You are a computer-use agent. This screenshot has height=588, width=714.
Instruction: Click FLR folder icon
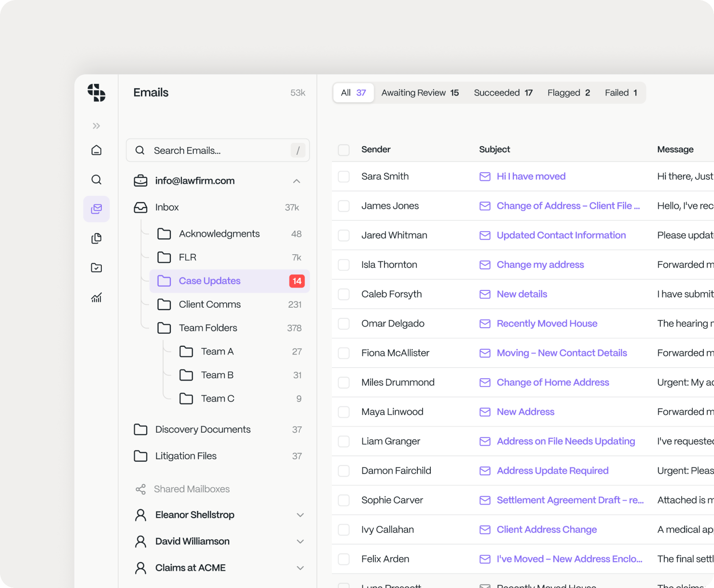click(164, 257)
